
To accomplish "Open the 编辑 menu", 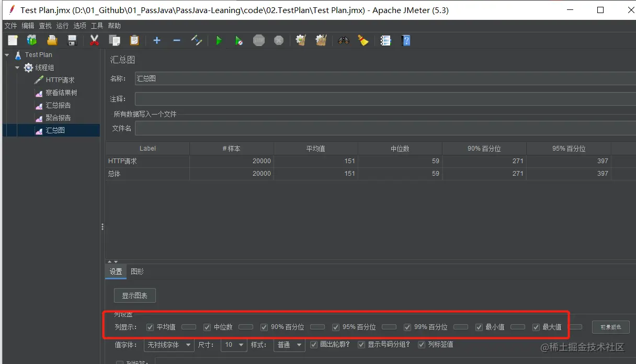I will pyautogui.click(x=28, y=26).
